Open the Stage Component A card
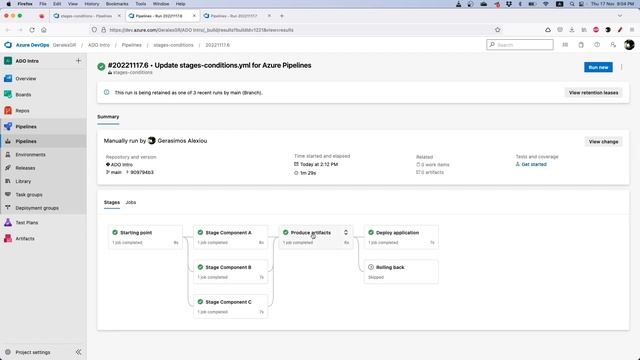This screenshot has height=360, width=640. point(231,237)
